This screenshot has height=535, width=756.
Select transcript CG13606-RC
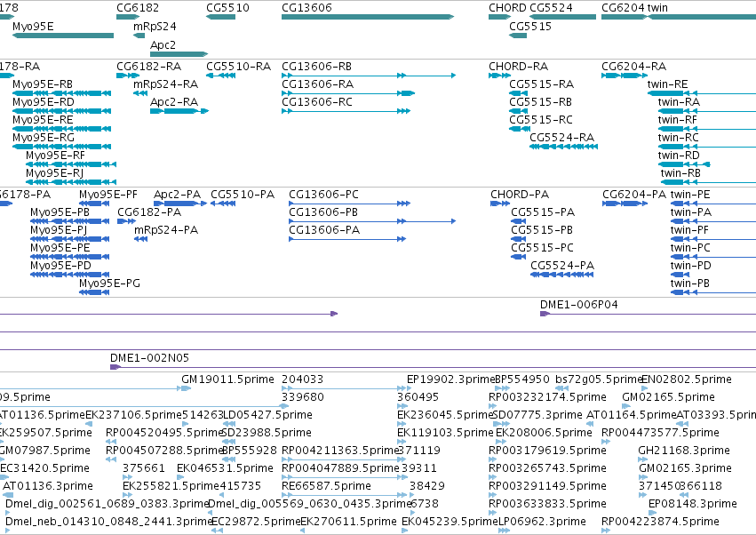317,102
